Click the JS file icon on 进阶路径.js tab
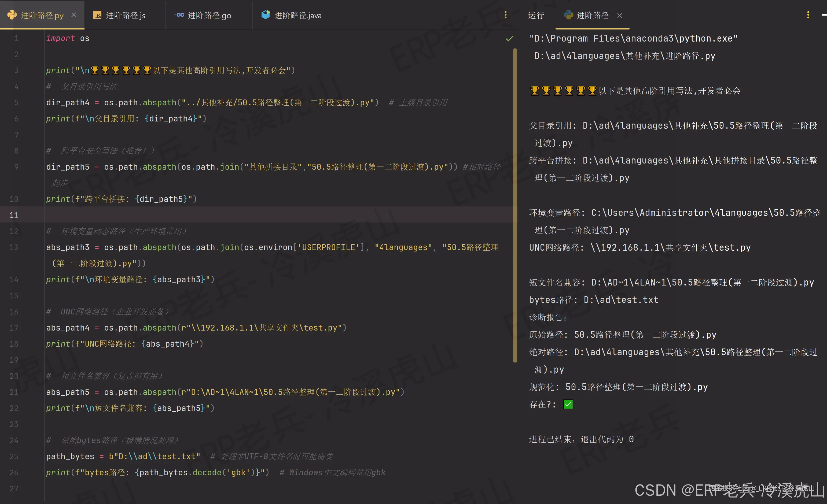Viewport: 827px width, 504px height. coord(97,16)
